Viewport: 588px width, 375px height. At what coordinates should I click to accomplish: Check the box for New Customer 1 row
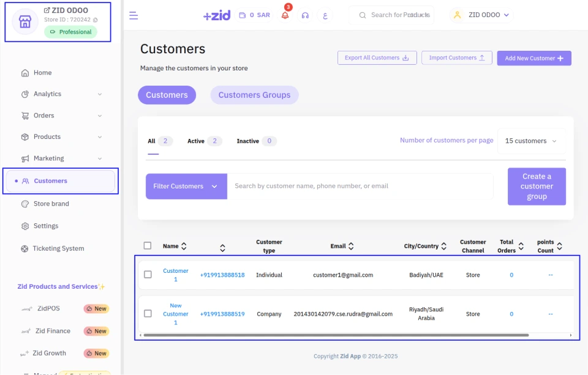click(148, 314)
